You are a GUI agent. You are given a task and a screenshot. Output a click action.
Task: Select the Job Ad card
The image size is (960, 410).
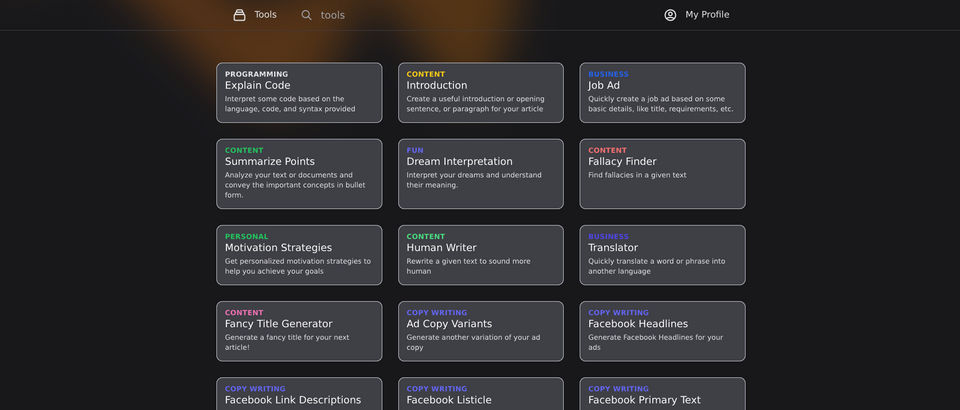click(x=662, y=93)
